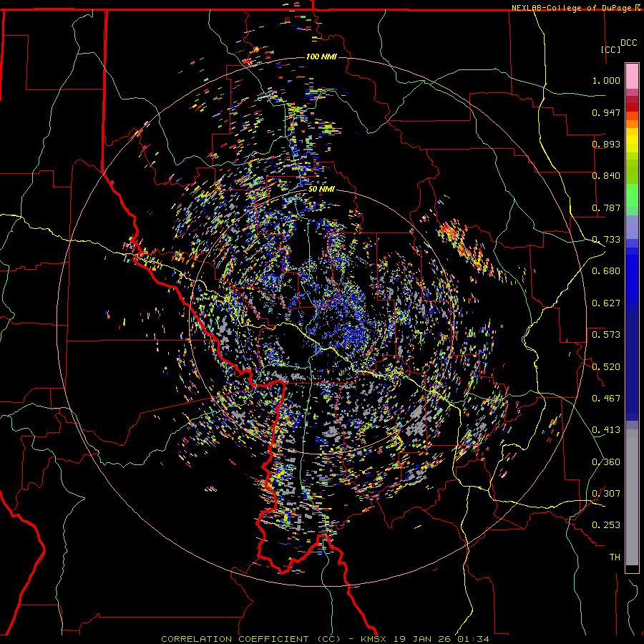This screenshot has width=644, height=644.
Task: Click the 1.000 value on the color scale
Action: (606, 80)
